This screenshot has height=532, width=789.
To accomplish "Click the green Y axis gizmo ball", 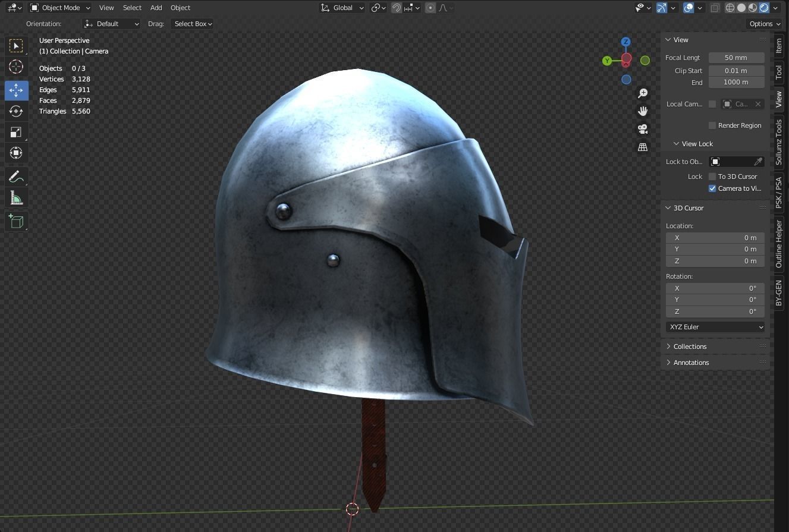I will click(x=607, y=61).
